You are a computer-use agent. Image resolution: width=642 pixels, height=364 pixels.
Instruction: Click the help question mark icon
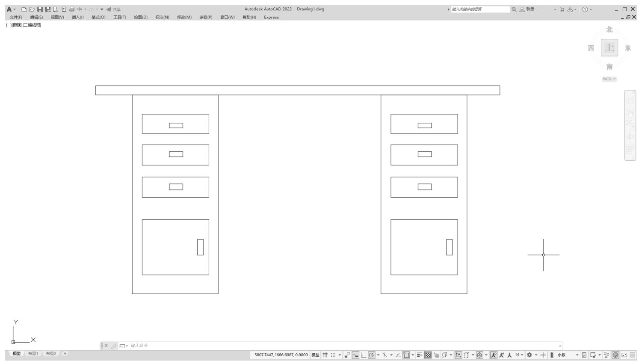coord(585,9)
